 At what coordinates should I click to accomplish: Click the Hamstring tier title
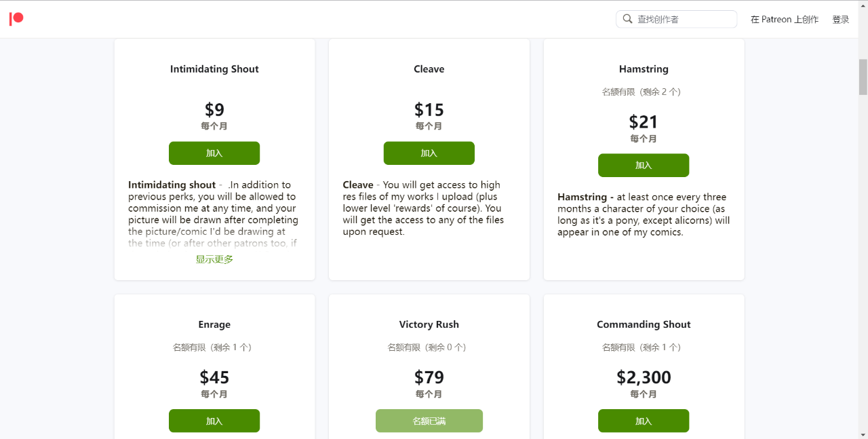[643, 69]
